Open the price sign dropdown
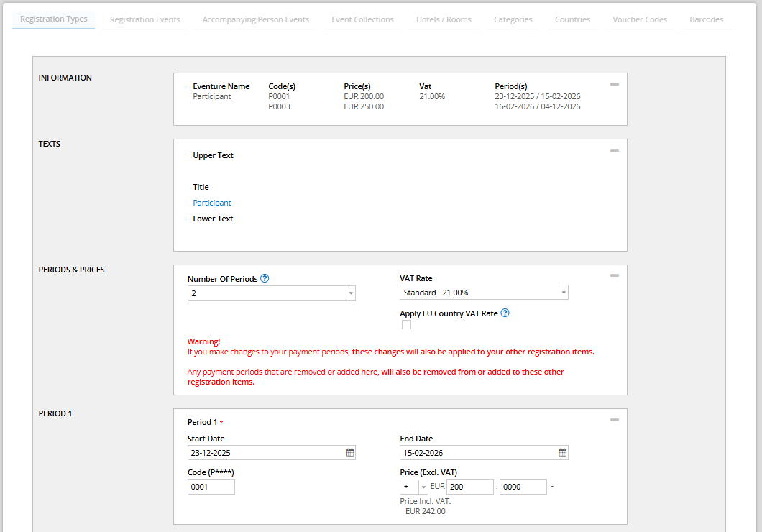This screenshot has height=532, width=762. (423, 487)
